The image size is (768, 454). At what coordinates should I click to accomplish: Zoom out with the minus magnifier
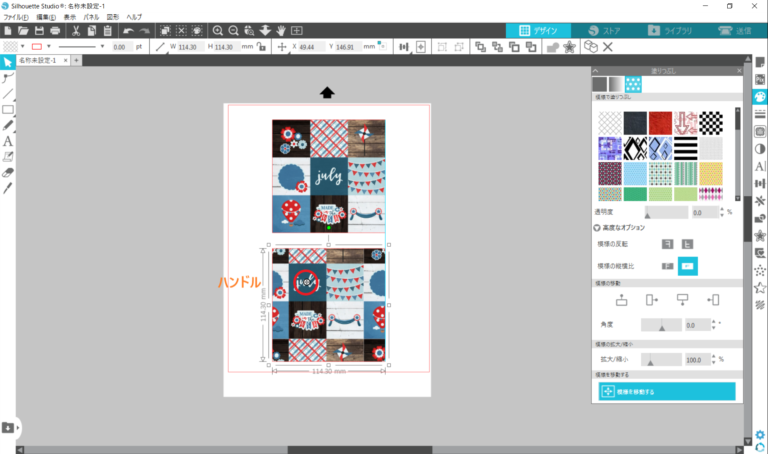point(234,30)
